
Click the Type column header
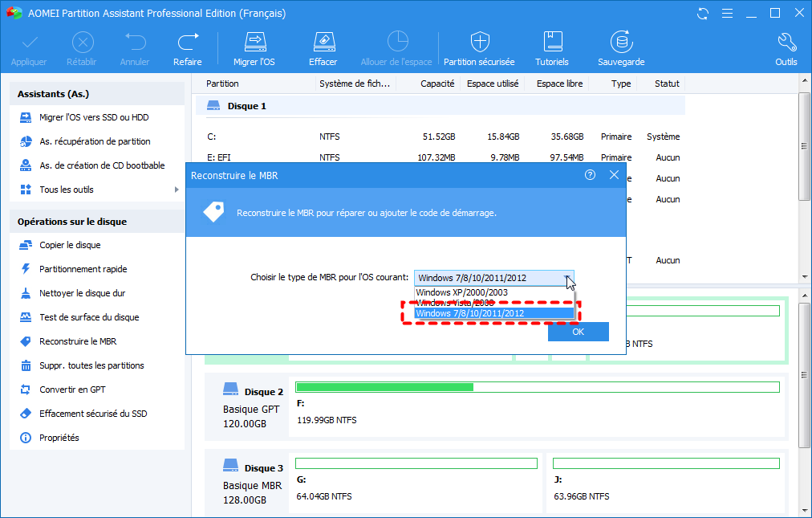[x=621, y=84]
